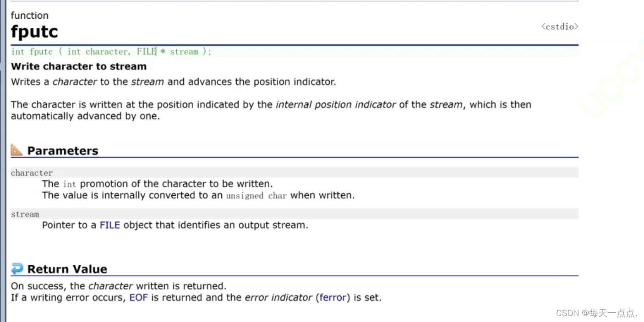The width and height of the screenshot is (644, 322).
Task: Click the Parameters ruler triangle icon
Action: pyautogui.click(x=17, y=150)
